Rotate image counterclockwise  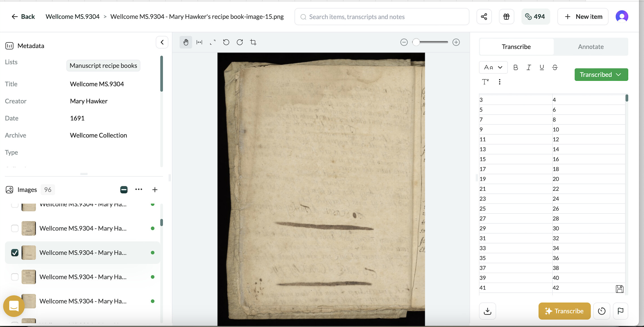(x=226, y=42)
